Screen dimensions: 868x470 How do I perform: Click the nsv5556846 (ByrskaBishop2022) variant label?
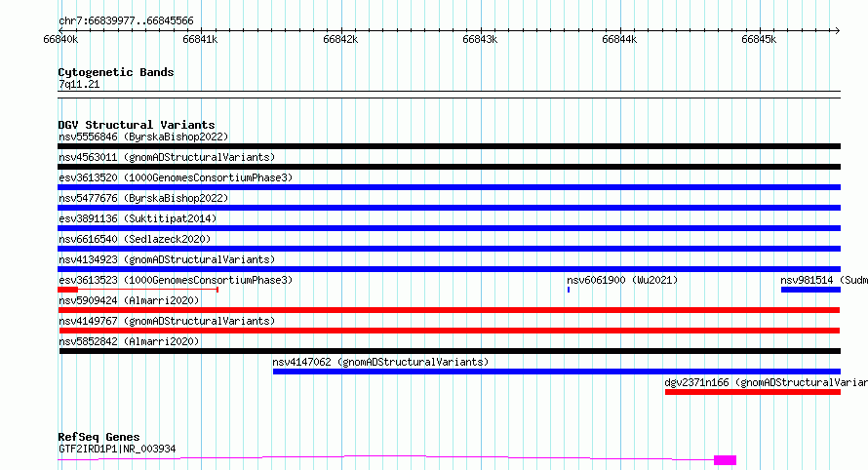pyautogui.click(x=143, y=137)
